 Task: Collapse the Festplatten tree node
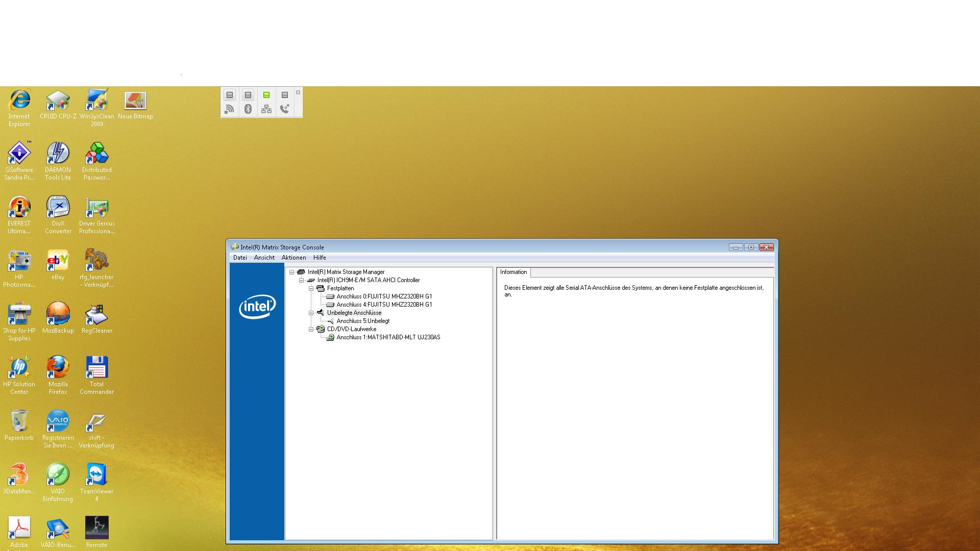click(311, 288)
